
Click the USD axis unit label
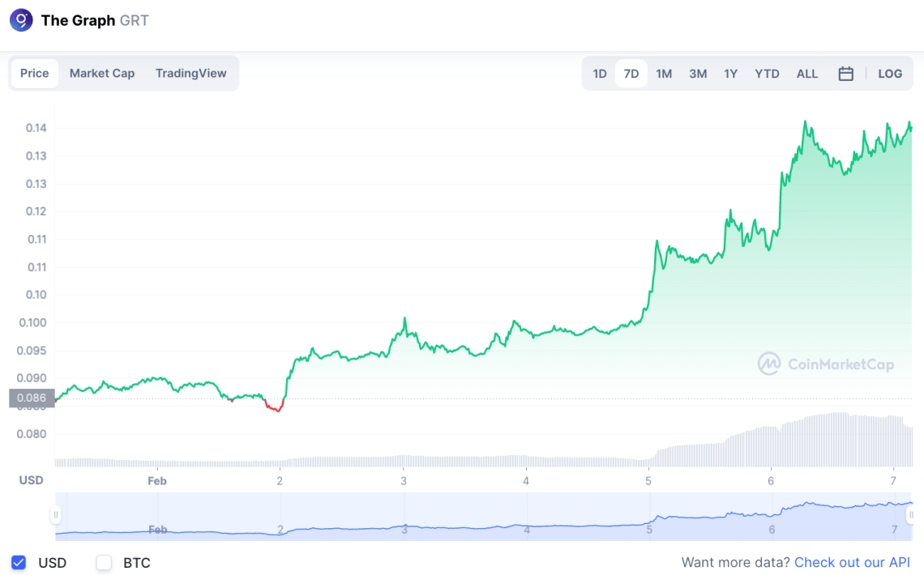31,480
